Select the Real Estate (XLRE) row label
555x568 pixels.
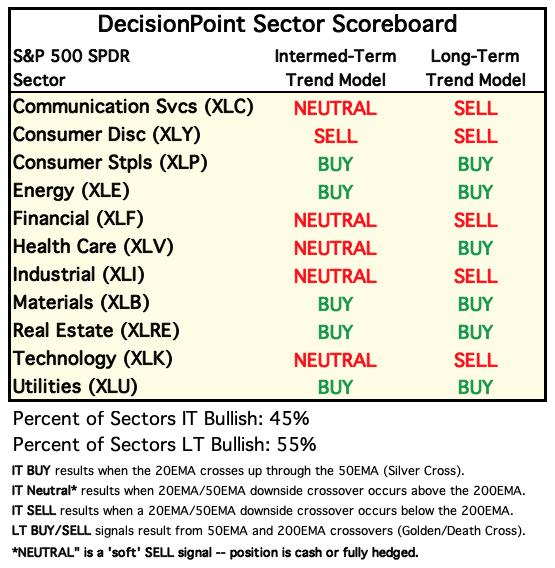96,331
